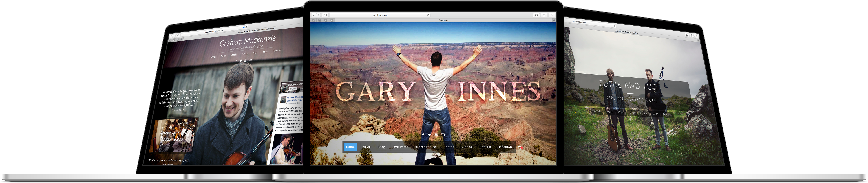Click the garyinnes.com address bar
The width and height of the screenshot is (868, 183).
[x=380, y=15]
